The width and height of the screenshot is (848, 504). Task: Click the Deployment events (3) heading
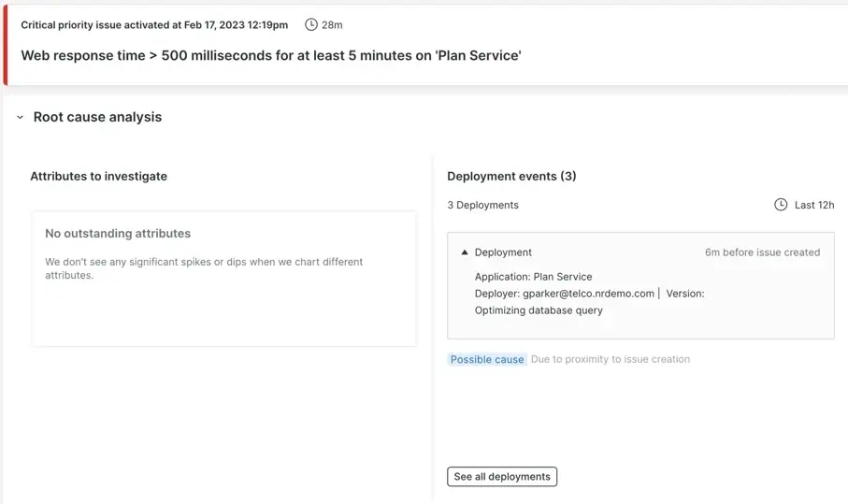(511, 177)
